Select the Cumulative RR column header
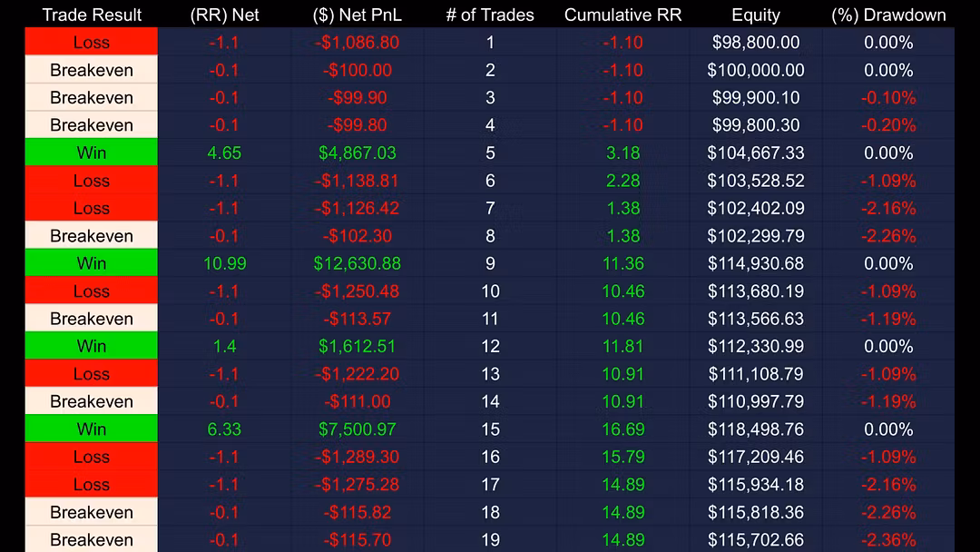The height and width of the screenshot is (552, 980). [x=622, y=15]
